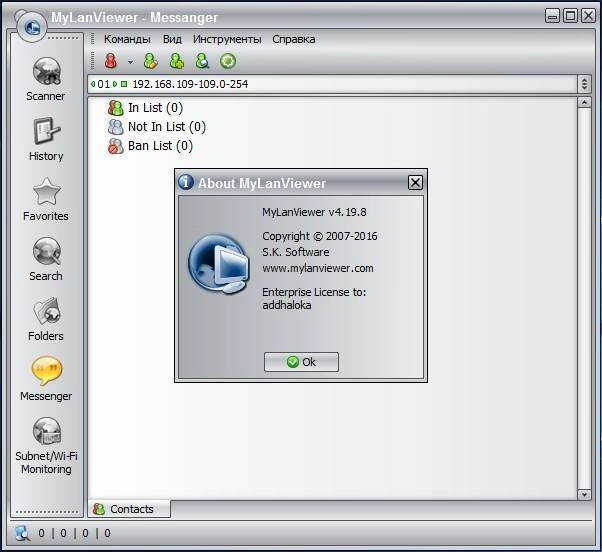The height and width of the screenshot is (552, 602).
Task: Click the toolbar drag grip beside red icon
Action: (93, 61)
